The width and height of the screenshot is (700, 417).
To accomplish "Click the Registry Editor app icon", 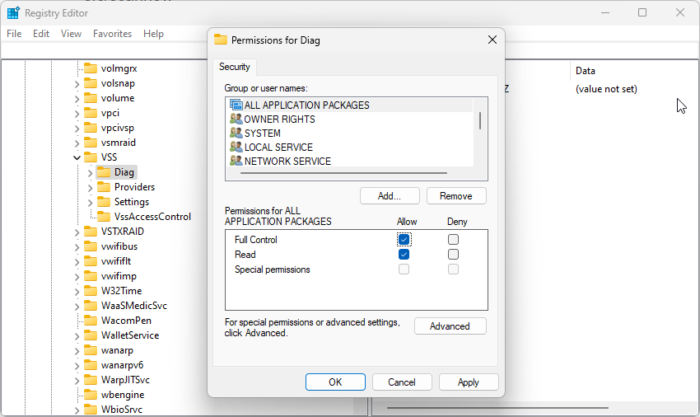I will tap(13, 13).
